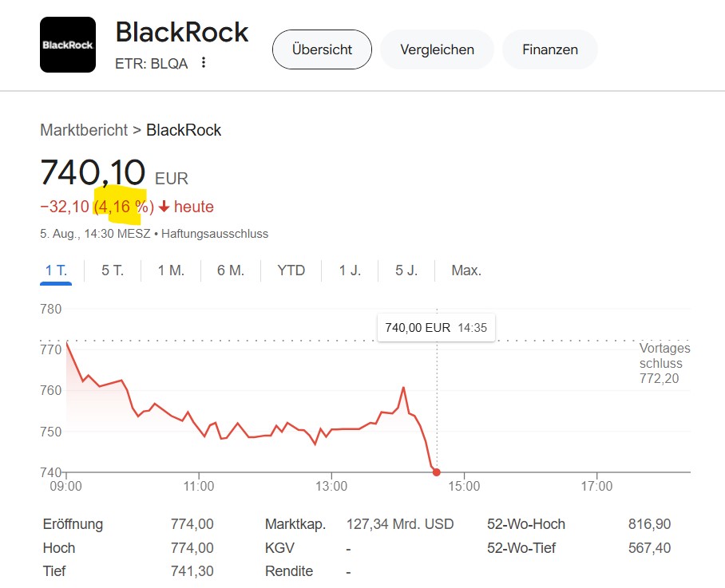The image size is (725, 588).
Task: Click the 11:00 time axis label
Action: coord(199,486)
